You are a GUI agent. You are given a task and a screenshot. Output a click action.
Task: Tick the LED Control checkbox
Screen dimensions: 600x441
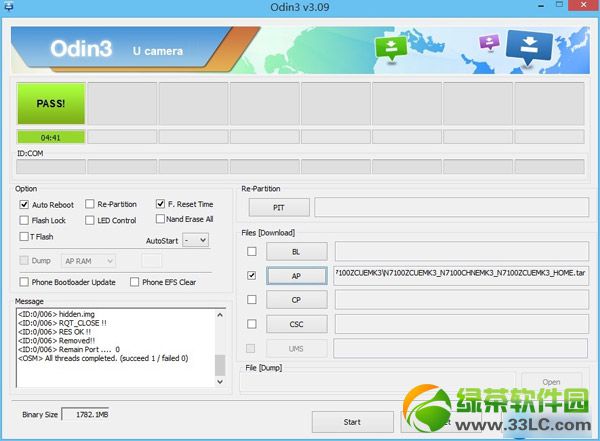pos(90,220)
